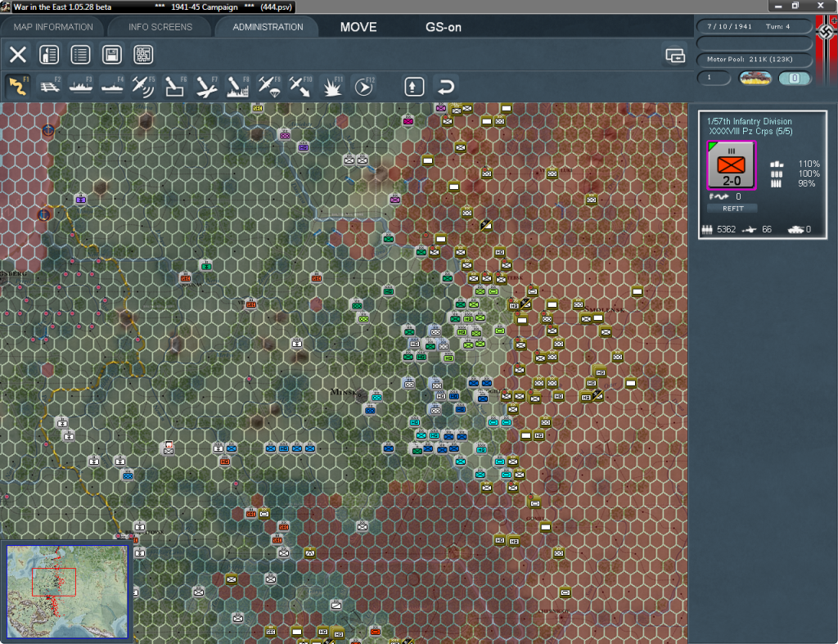Click the X exit icon in the Administration toolbar

tap(18, 55)
